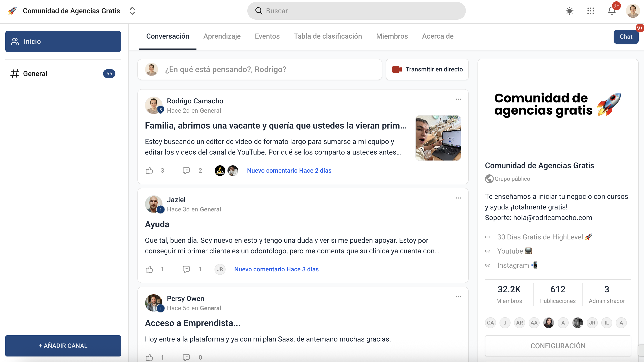
Task: Like Persy Owen's post
Action: click(149, 358)
